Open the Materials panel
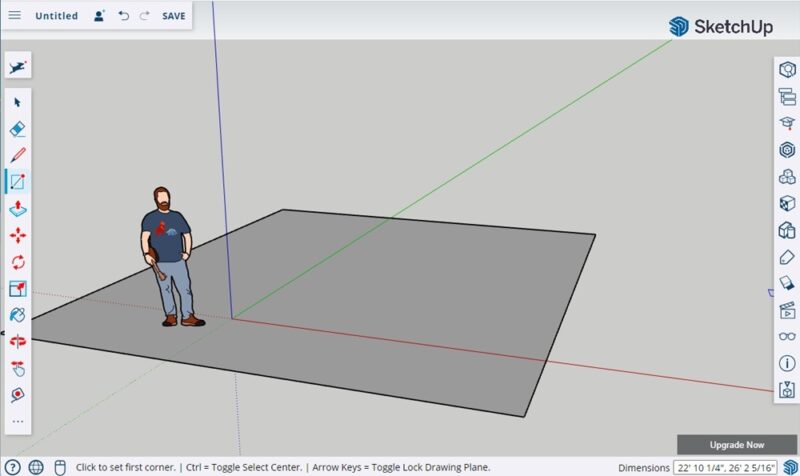The image size is (800, 476). coord(787,203)
